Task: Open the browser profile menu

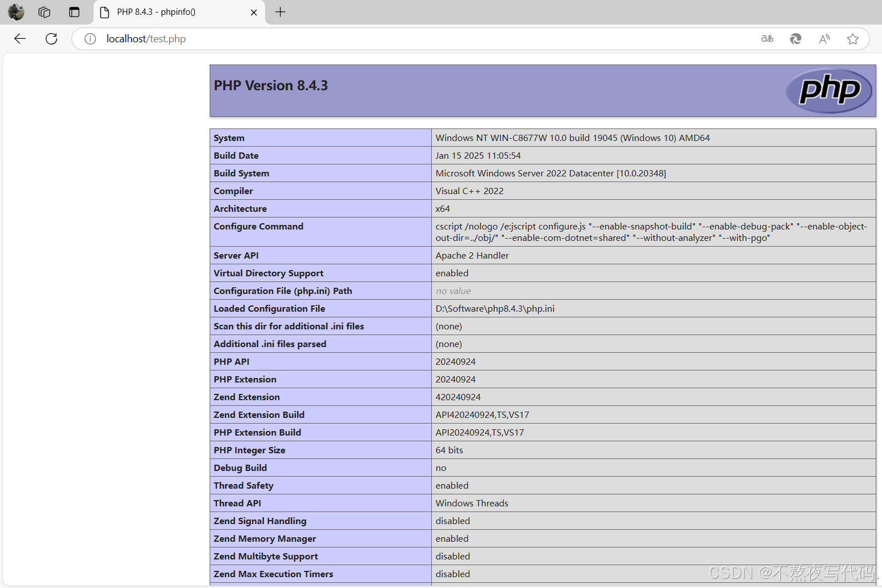Action: (x=15, y=11)
